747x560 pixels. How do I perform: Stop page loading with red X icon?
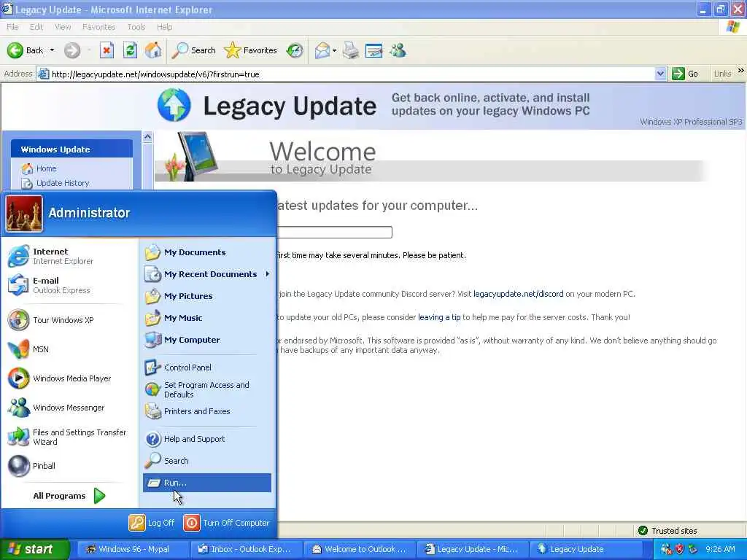[x=107, y=50]
